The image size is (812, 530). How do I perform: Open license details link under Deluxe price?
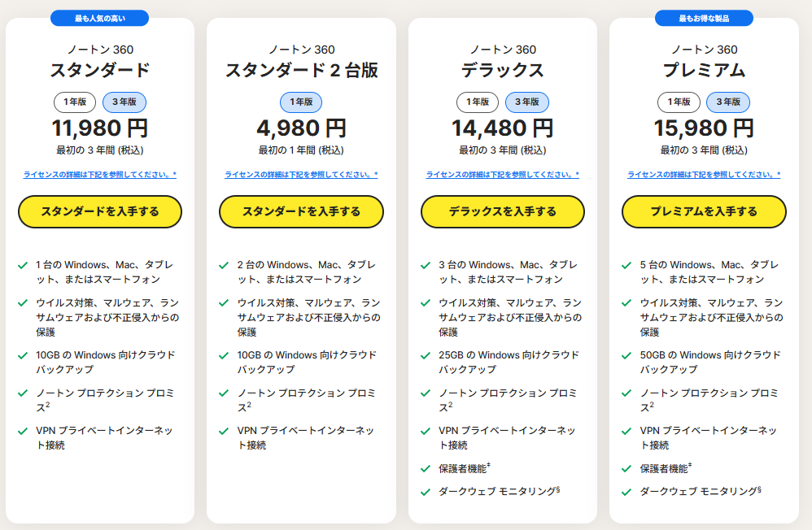pos(503,175)
